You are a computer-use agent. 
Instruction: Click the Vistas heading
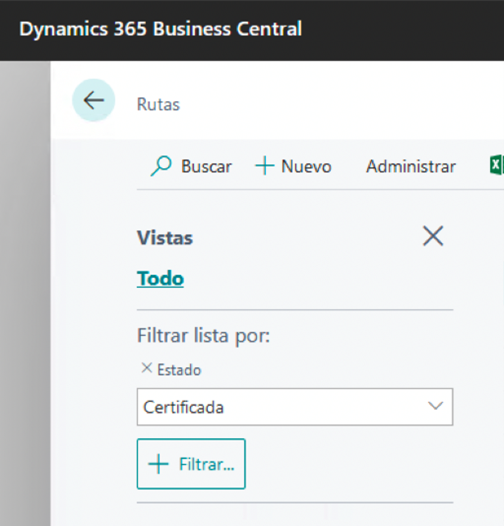165,238
